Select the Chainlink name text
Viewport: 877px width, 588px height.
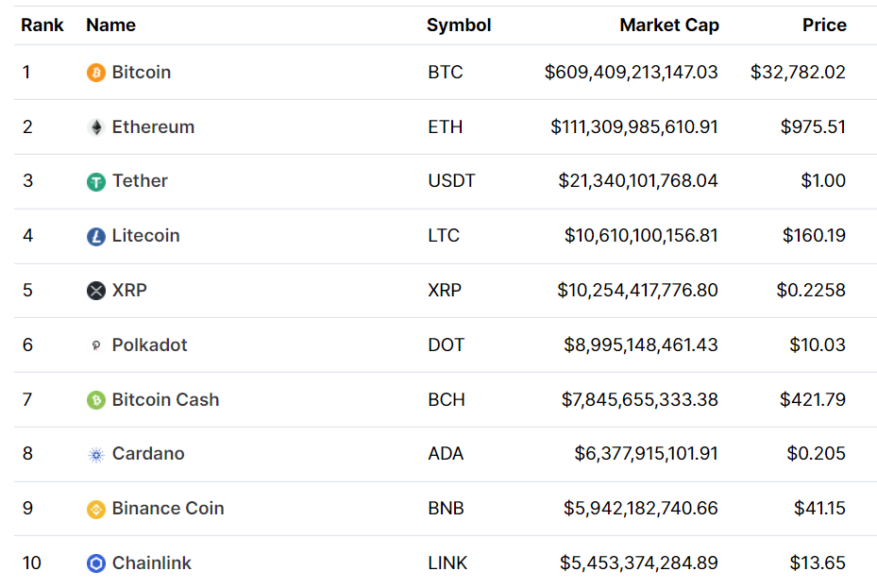coord(151,563)
